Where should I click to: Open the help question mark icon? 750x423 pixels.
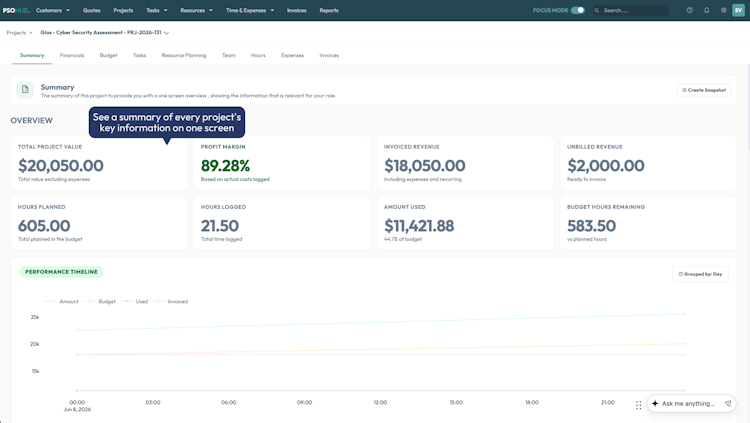pyautogui.click(x=689, y=10)
